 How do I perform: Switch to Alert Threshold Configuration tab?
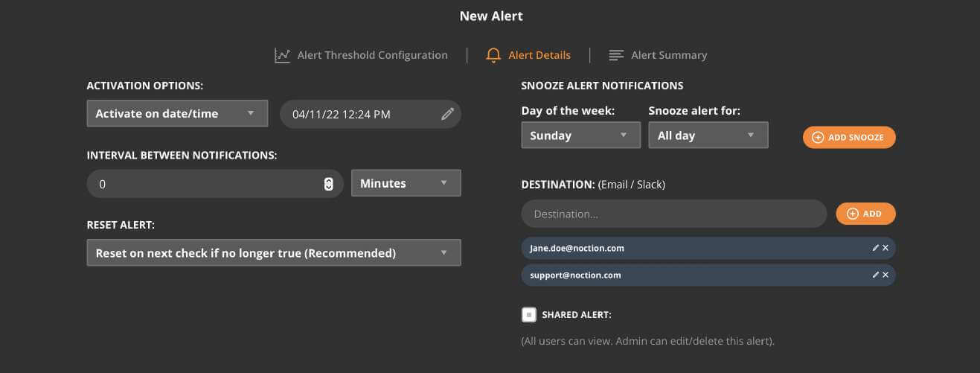point(372,55)
